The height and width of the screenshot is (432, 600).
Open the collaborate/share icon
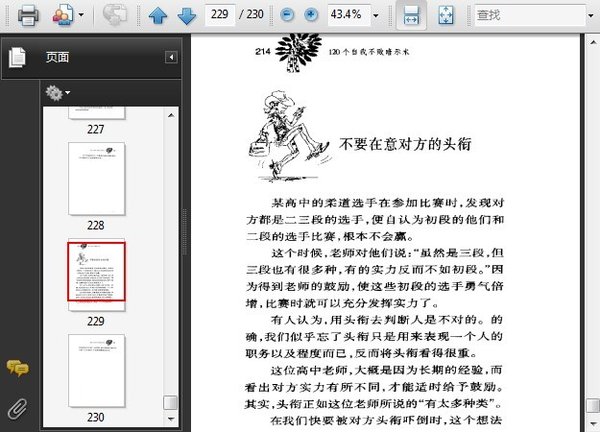[x=63, y=15]
